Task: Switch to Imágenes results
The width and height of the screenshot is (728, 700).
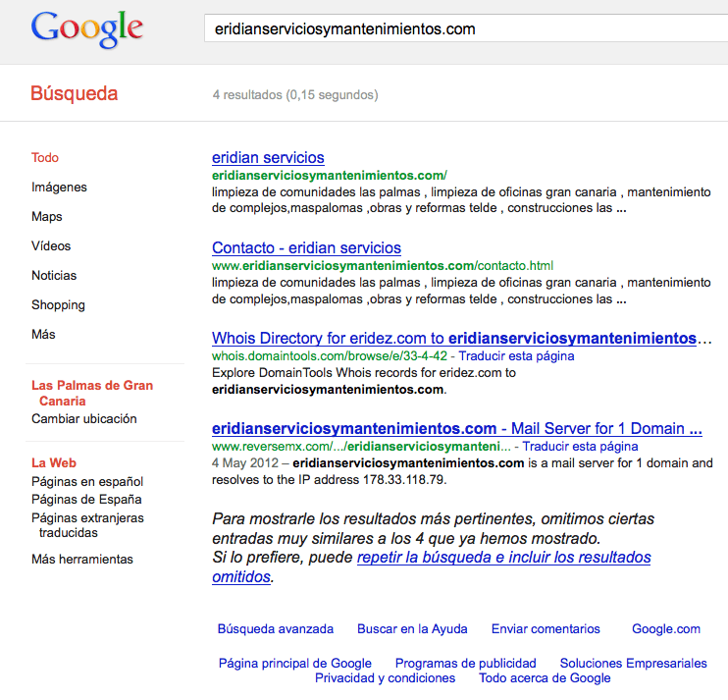Action: 59,188
